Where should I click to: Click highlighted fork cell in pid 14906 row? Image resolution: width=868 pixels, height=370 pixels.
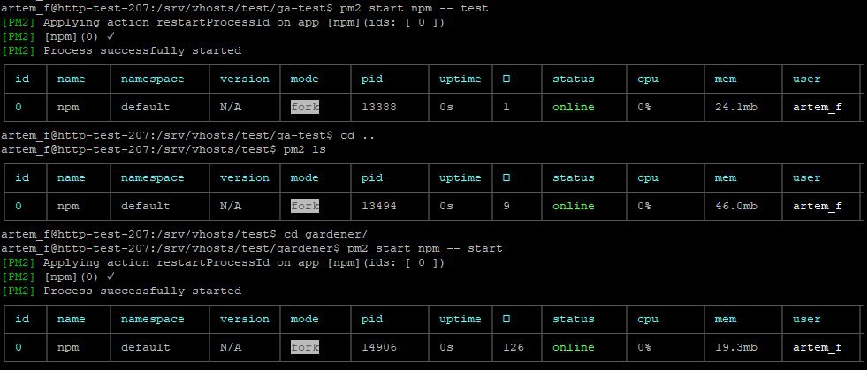coord(304,347)
